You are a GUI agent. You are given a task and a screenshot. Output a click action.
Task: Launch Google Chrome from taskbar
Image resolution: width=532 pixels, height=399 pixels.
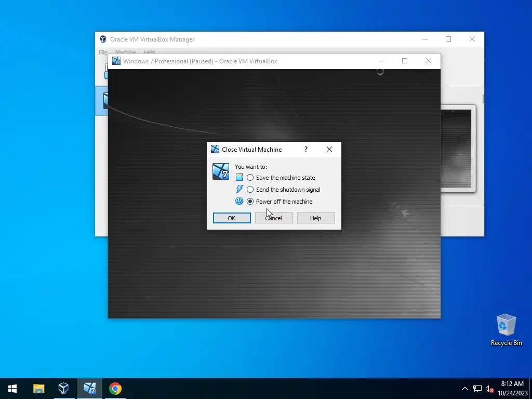(x=115, y=389)
